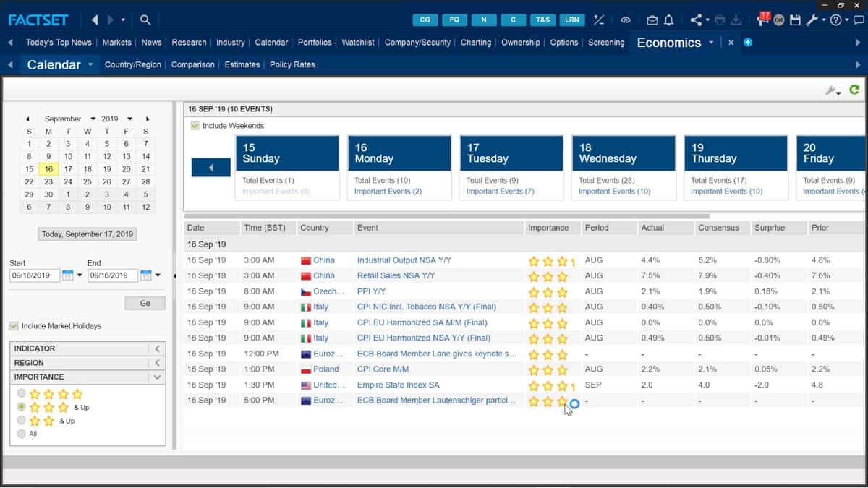The image size is (868, 488).
Task: Select All importance radio option
Action: [22, 433]
